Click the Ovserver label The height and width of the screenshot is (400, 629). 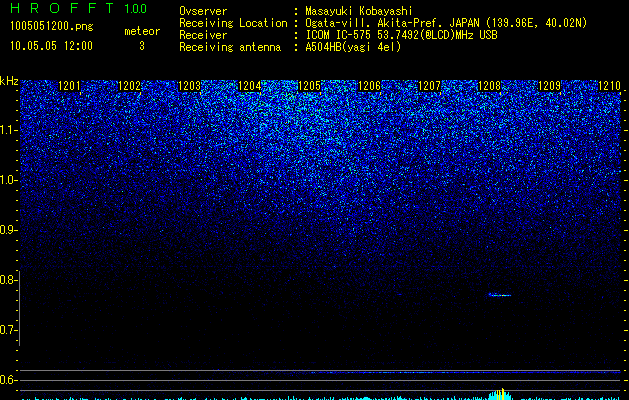pyautogui.click(x=203, y=11)
